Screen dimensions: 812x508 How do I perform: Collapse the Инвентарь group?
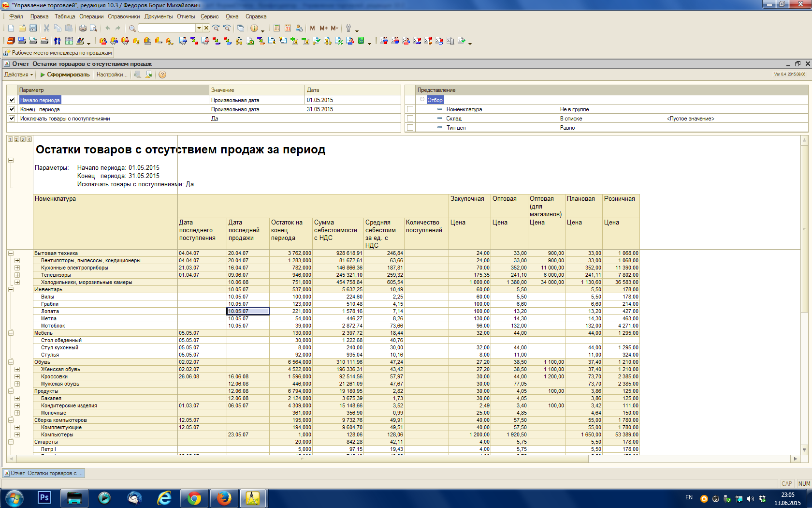pos(11,289)
